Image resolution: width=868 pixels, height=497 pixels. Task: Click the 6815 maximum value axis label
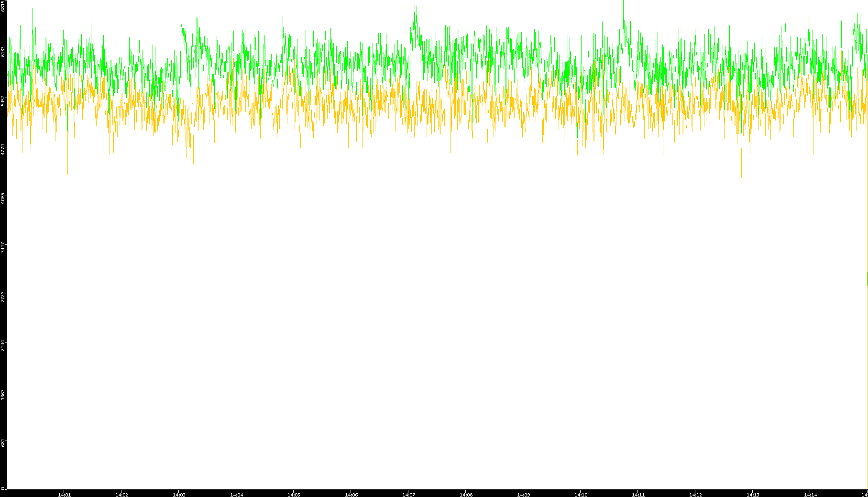tap(3, 6)
